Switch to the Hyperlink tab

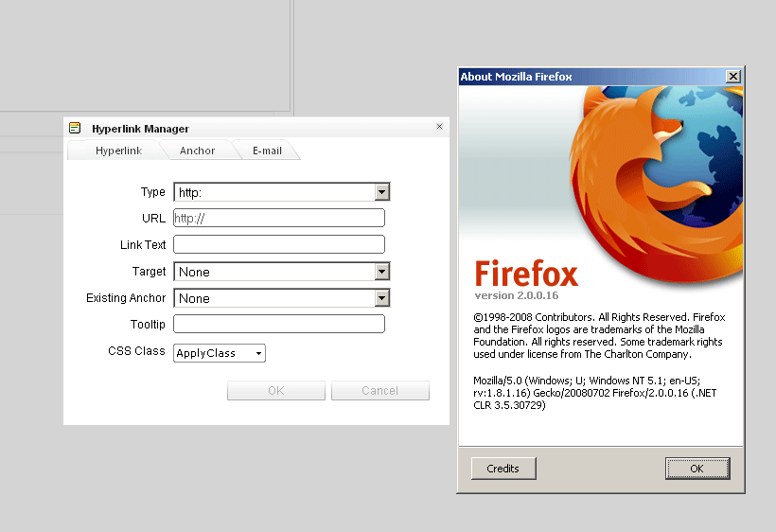coord(118,151)
